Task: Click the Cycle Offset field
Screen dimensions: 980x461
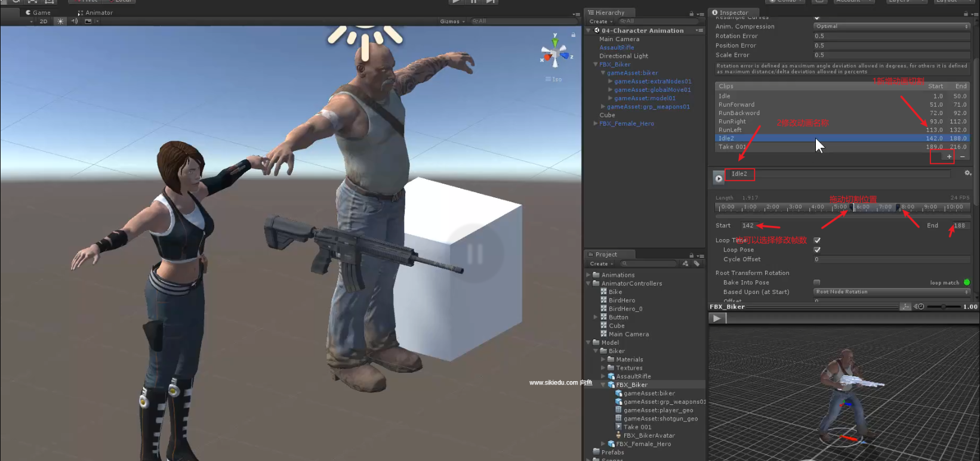Action: click(892, 259)
